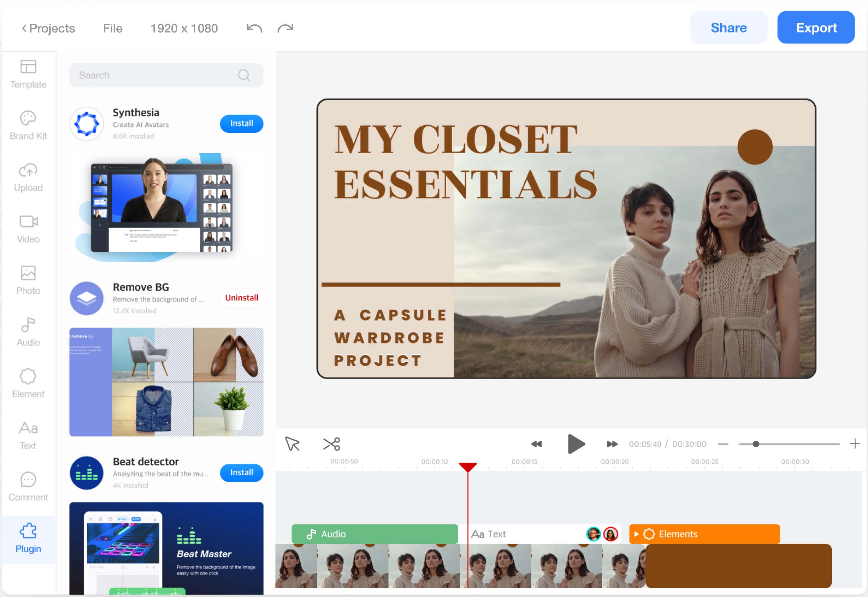Image resolution: width=868 pixels, height=597 pixels.
Task: Open the 1920 x 1080 resolution setting
Action: (x=184, y=28)
